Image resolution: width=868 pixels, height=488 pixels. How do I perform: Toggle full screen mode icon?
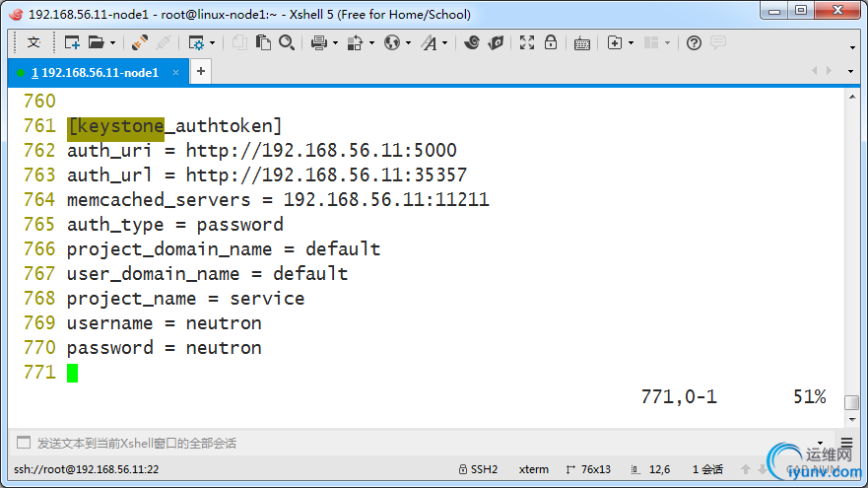tap(527, 42)
